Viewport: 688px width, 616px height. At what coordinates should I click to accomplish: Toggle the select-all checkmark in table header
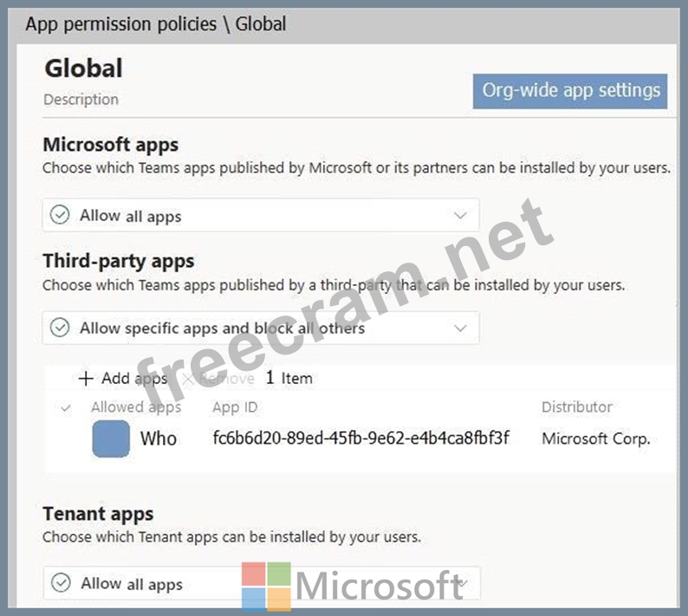point(66,407)
